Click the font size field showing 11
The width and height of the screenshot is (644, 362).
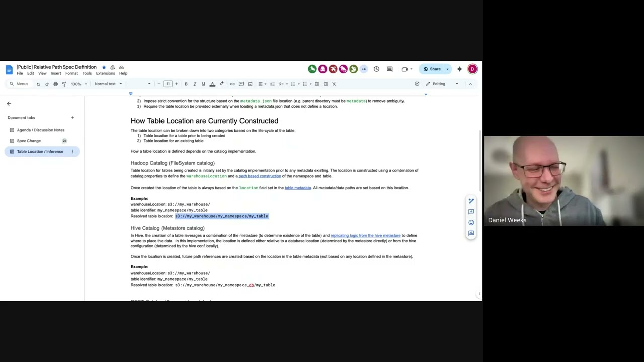pyautogui.click(x=168, y=84)
